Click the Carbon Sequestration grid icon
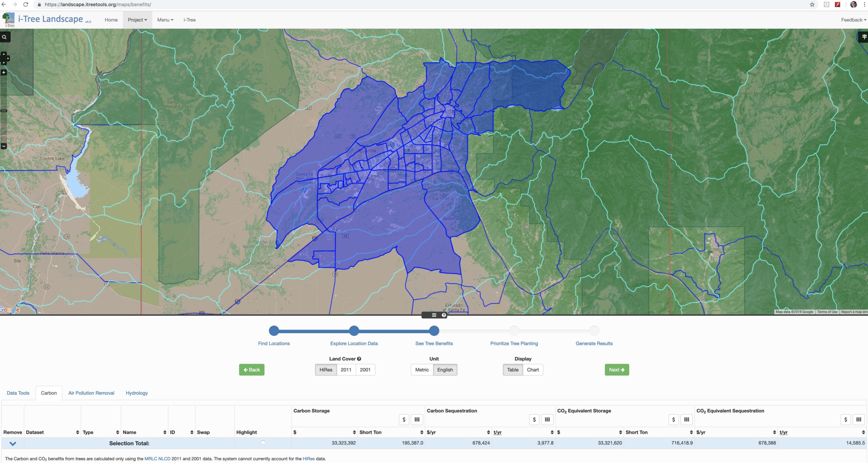868x463 pixels. (x=547, y=420)
